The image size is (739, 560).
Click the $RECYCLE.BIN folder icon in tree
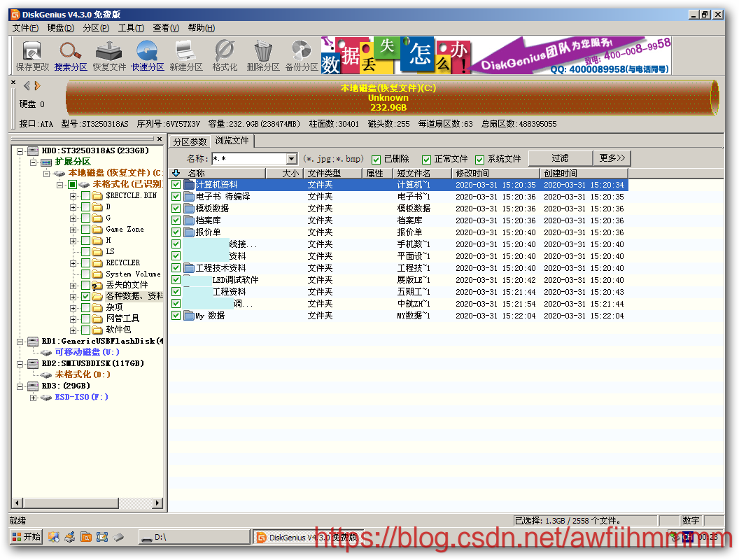[97, 195]
